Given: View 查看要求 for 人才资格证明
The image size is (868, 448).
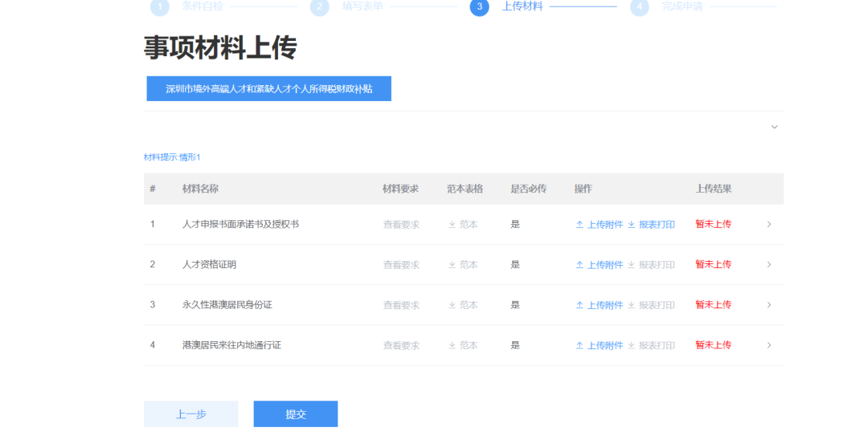Looking at the screenshot, I should pyautogui.click(x=401, y=265).
